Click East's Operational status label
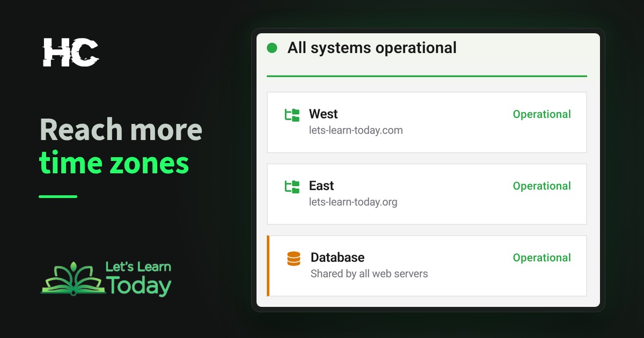The image size is (644, 338). click(541, 186)
